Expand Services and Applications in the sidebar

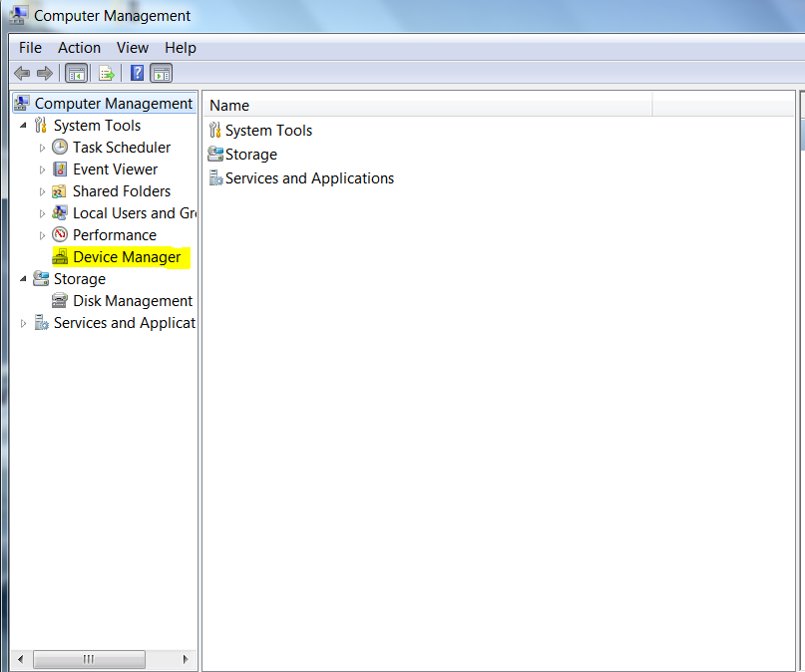point(24,322)
